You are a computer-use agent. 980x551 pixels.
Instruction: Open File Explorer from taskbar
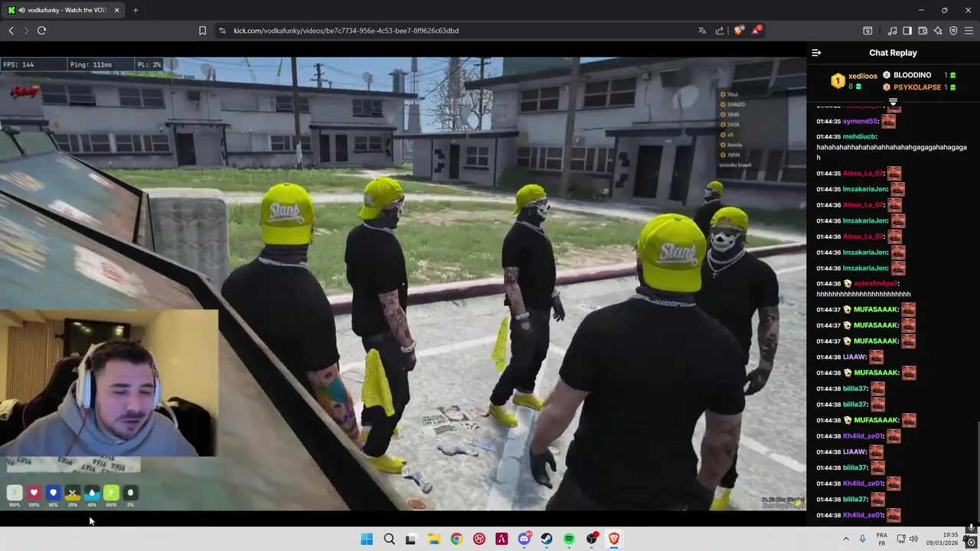434,539
